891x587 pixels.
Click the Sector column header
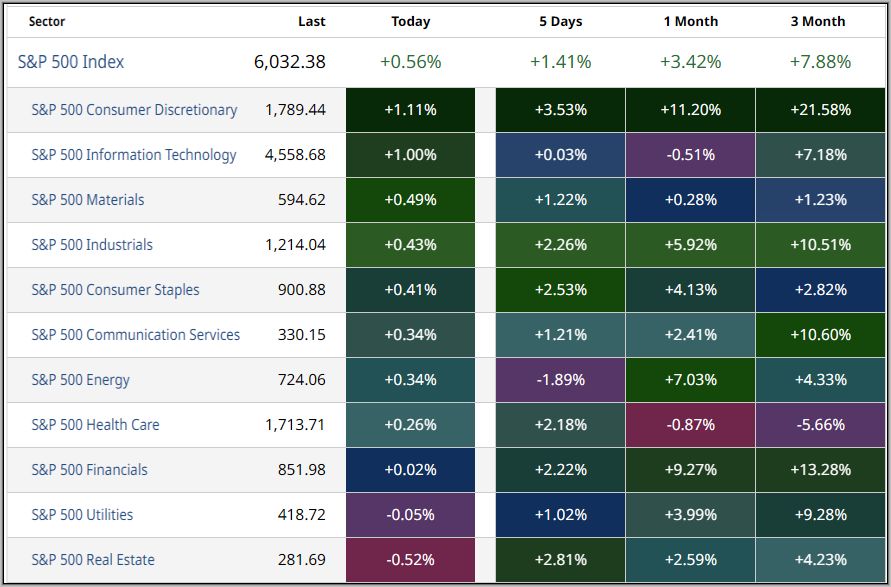tap(47, 21)
